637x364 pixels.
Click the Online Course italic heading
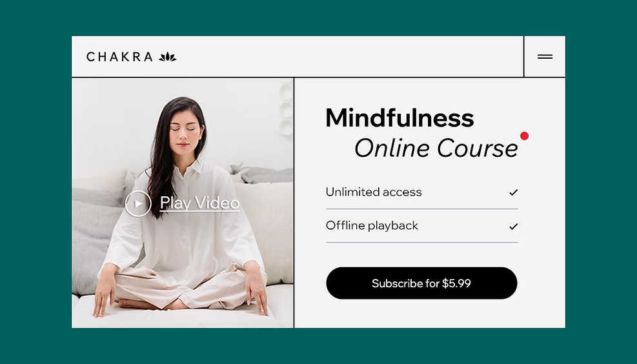point(436,148)
